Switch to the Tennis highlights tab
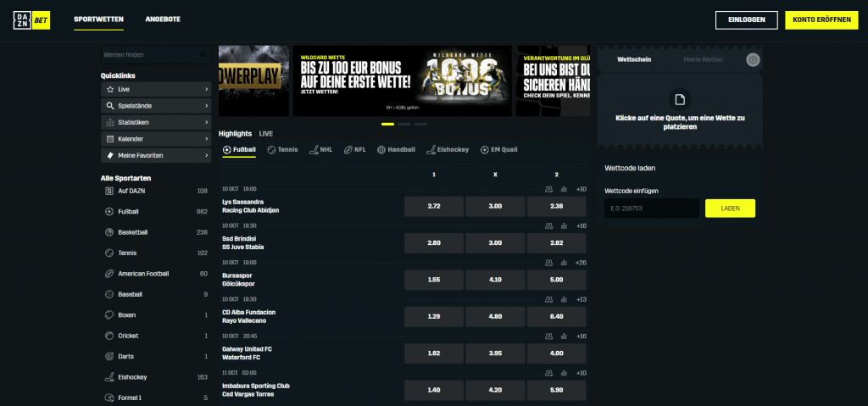This screenshot has height=406, width=868. (282, 150)
